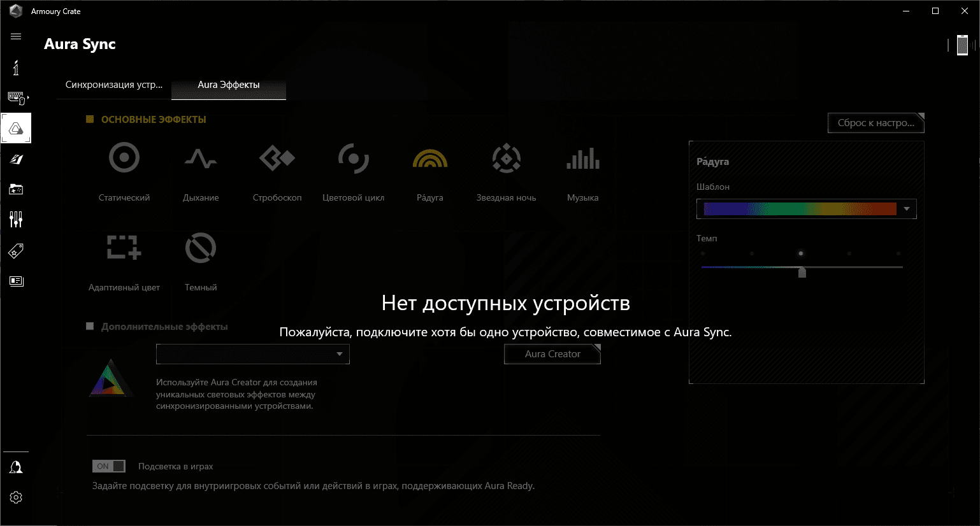This screenshot has width=980, height=526.
Task: Pick the Адаптивный цвет effect icon
Action: click(x=124, y=247)
